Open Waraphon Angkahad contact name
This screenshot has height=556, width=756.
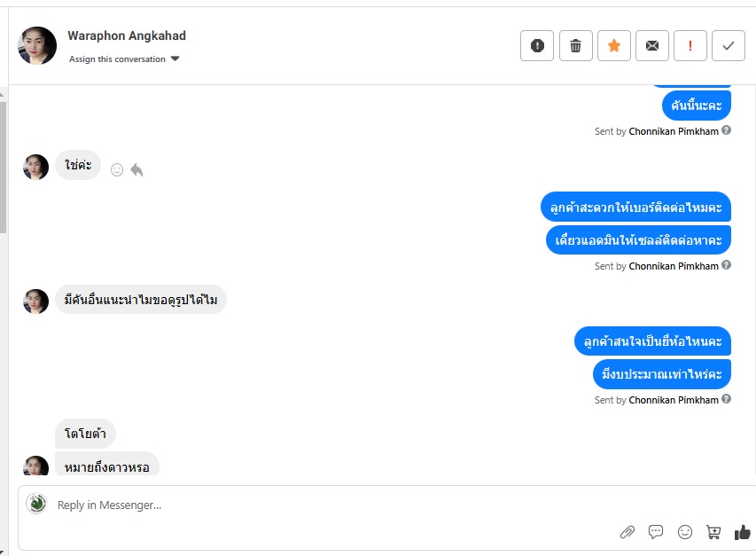click(127, 36)
